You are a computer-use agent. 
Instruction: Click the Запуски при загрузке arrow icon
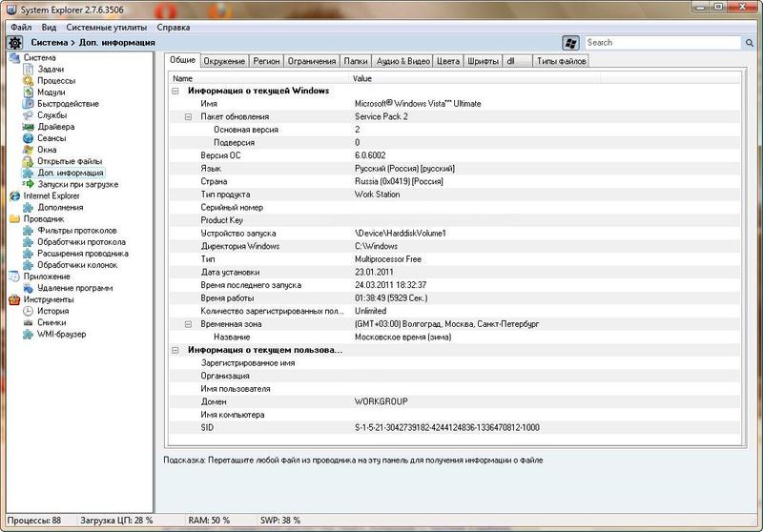[29, 184]
